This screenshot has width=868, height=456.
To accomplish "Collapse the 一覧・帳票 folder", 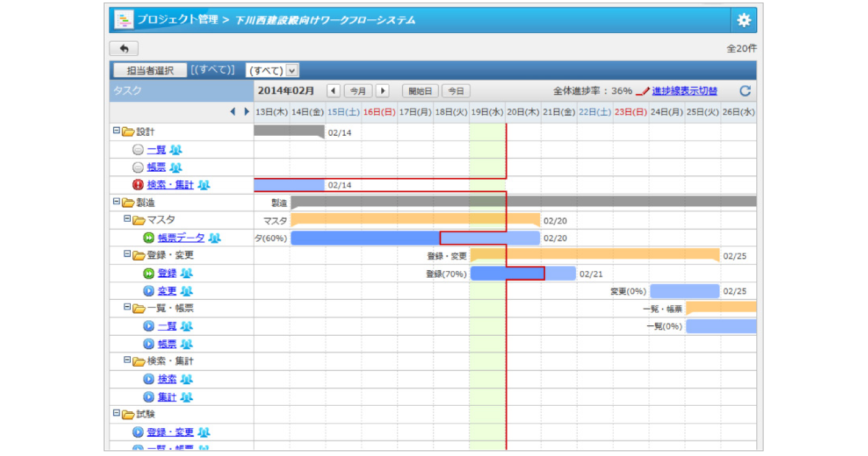I will 127,307.
